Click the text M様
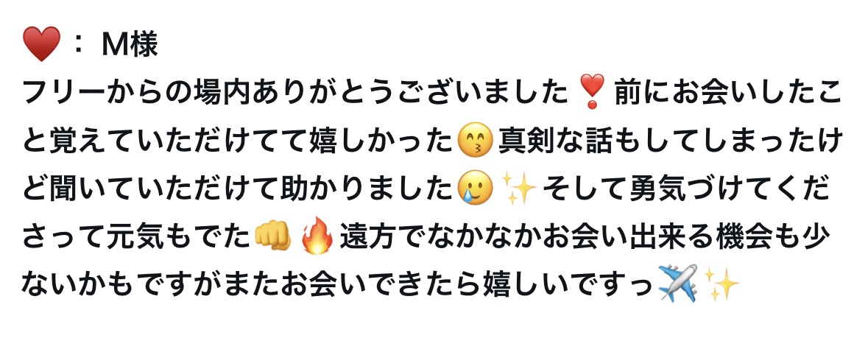Image resolution: width=868 pixels, height=341 pixels. click(130, 44)
